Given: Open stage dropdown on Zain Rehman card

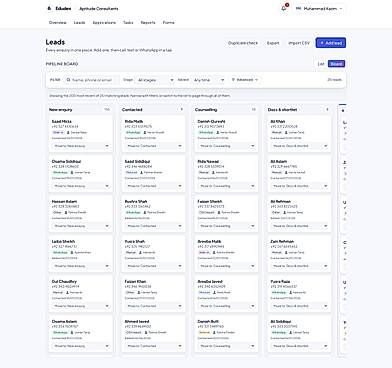Looking at the screenshot, I should (300, 266).
